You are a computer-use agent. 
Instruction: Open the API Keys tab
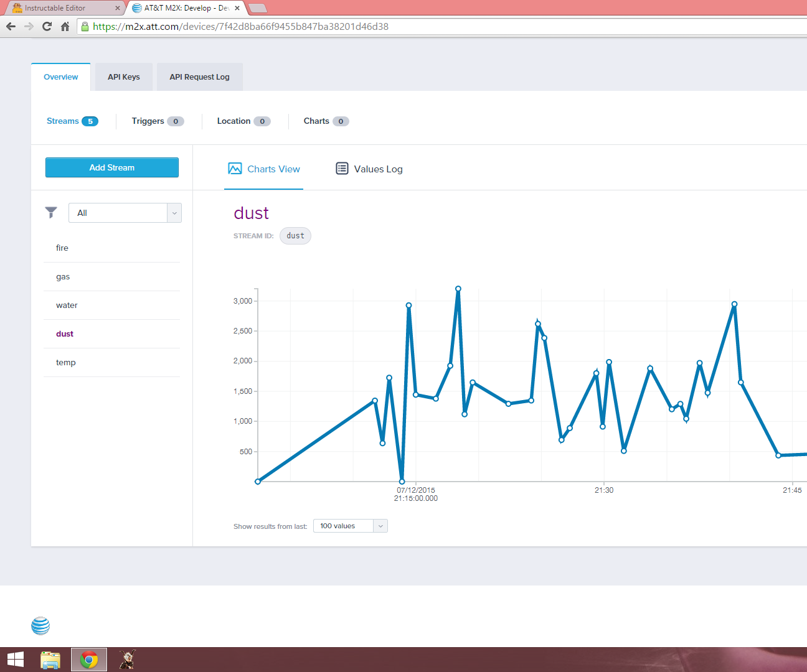click(x=124, y=77)
